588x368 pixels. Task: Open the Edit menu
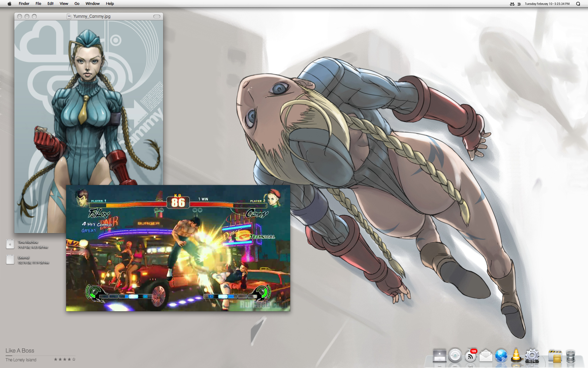point(50,4)
